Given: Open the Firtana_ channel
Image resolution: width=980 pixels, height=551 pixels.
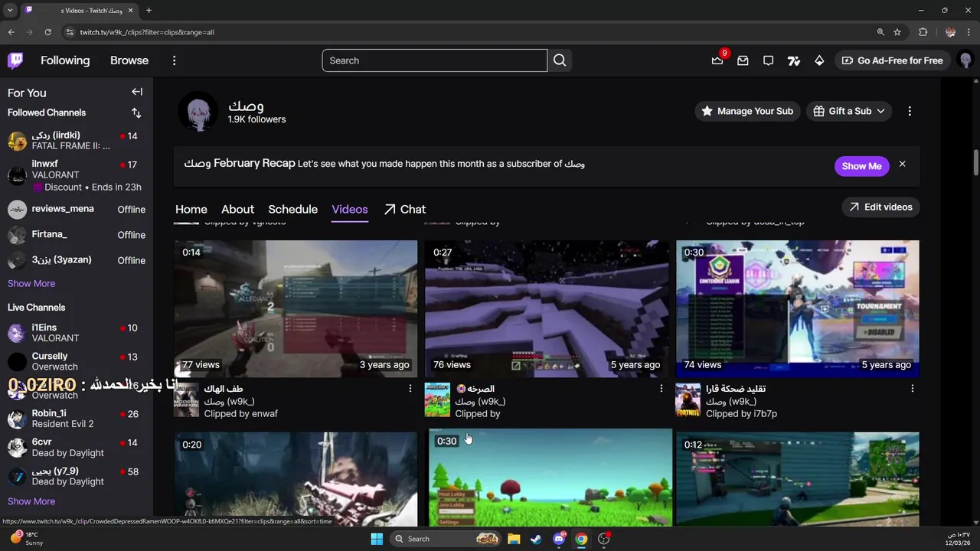Looking at the screenshot, I should (x=77, y=235).
